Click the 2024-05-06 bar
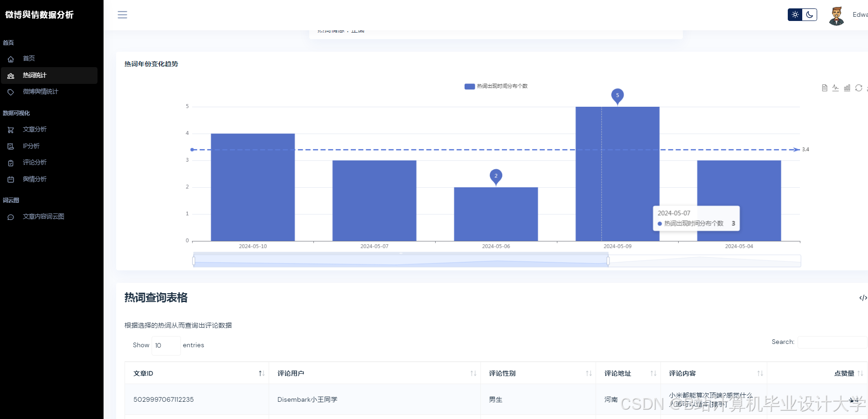 pyautogui.click(x=496, y=214)
